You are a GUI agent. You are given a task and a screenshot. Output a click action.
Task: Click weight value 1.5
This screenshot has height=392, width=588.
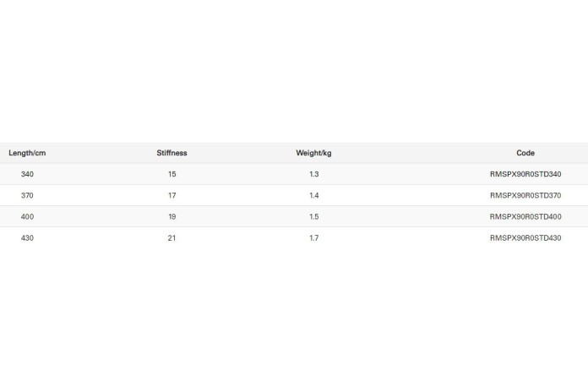[314, 217]
